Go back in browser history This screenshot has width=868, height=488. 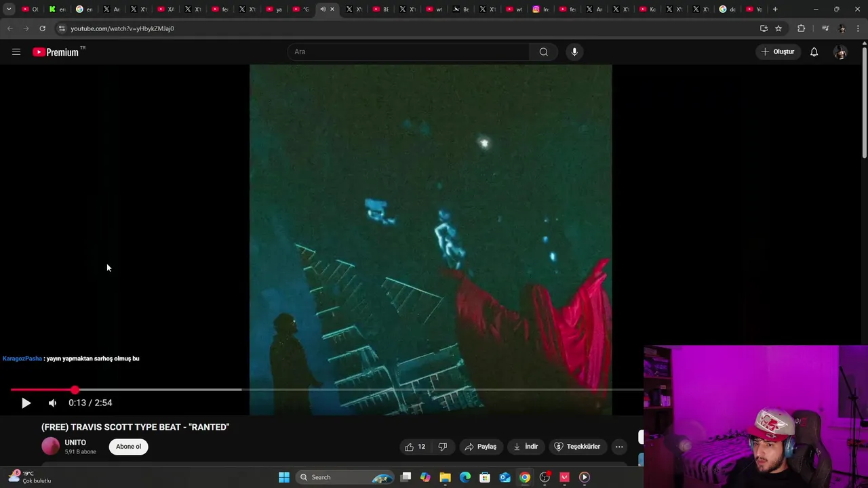(x=9, y=28)
